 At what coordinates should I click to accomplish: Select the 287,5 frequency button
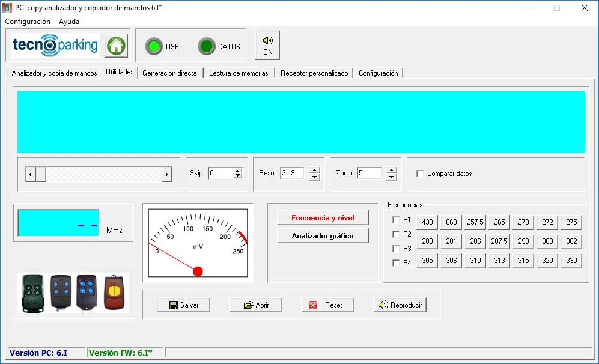click(x=499, y=241)
